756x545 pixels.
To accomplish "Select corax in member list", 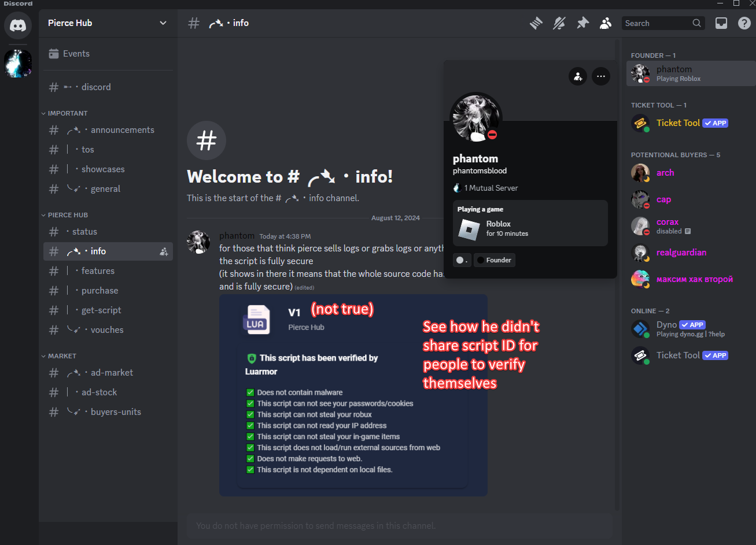I will tap(691, 226).
